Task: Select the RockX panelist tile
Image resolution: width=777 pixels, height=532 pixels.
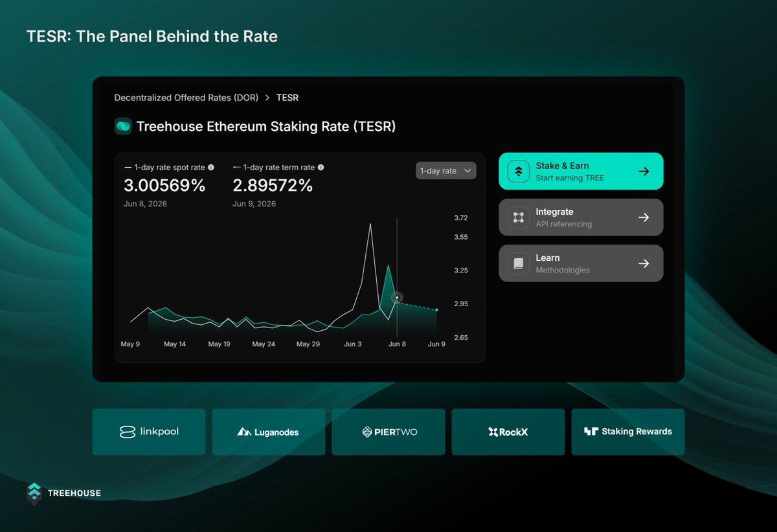Action: (x=508, y=432)
